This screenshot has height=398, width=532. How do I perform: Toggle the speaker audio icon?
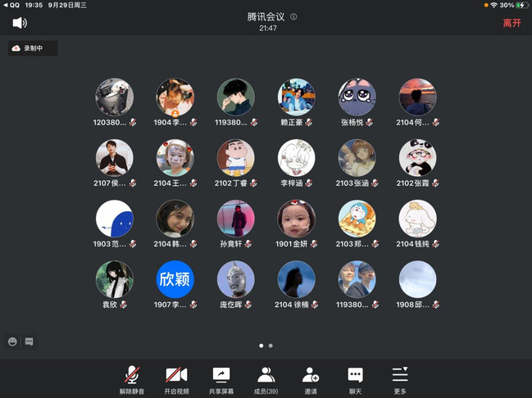tap(20, 23)
